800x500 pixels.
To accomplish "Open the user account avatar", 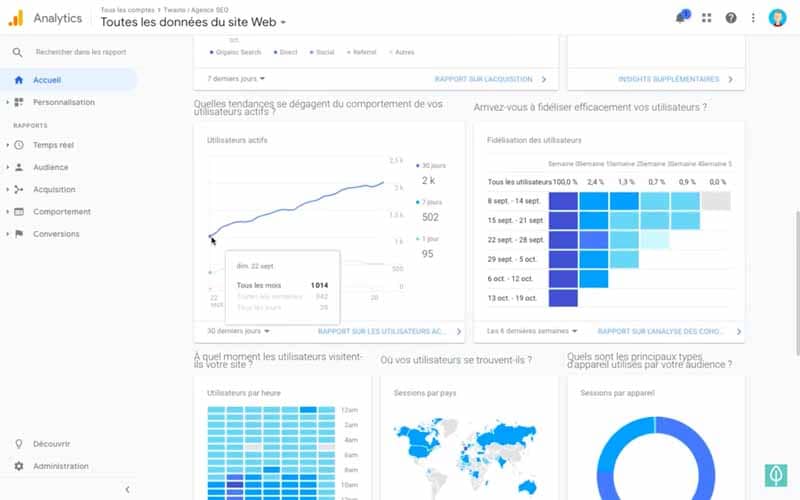I will pos(777,18).
